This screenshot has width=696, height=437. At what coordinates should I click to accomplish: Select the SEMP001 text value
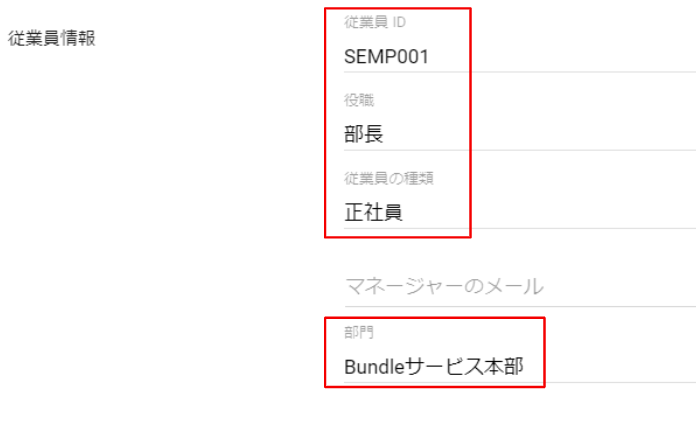coord(386,56)
